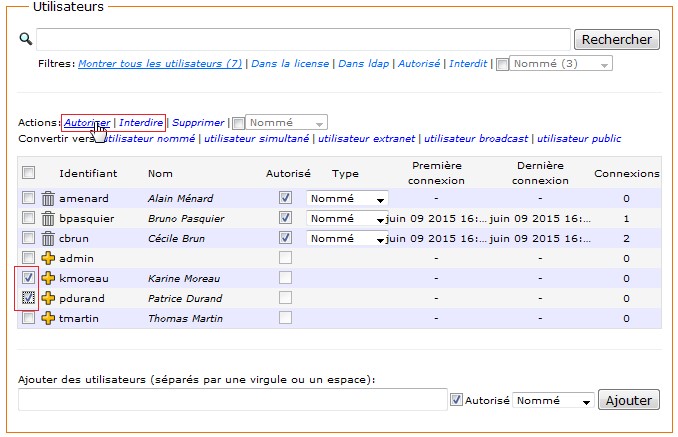The height and width of the screenshot is (437, 678).
Task: Click the plus icon for pdurand
Action: (x=48, y=298)
